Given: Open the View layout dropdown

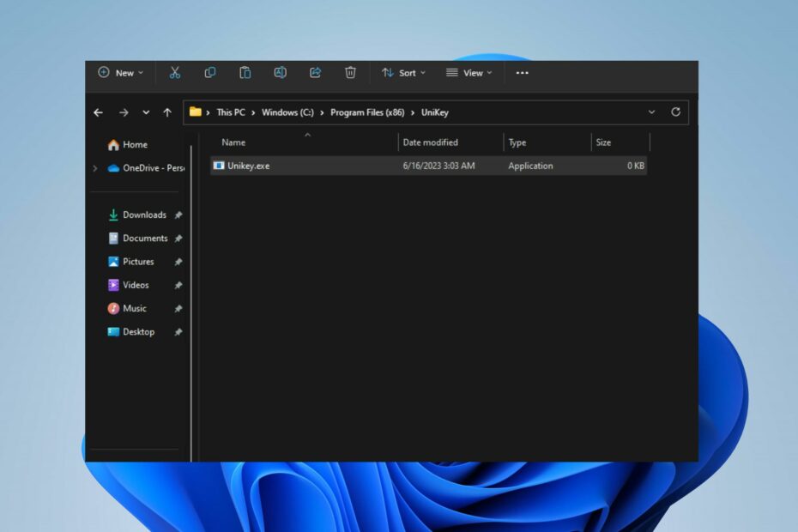Looking at the screenshot, I should [x=469, y=73].
